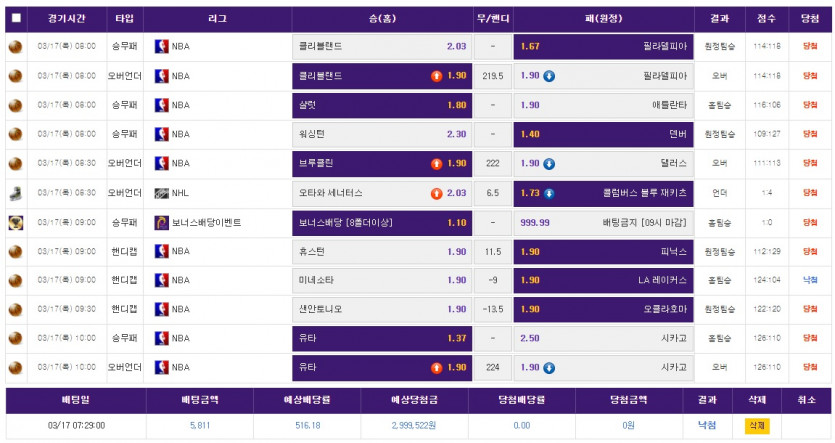Select the 덴버 1.40 away odds

pos(603,134)
